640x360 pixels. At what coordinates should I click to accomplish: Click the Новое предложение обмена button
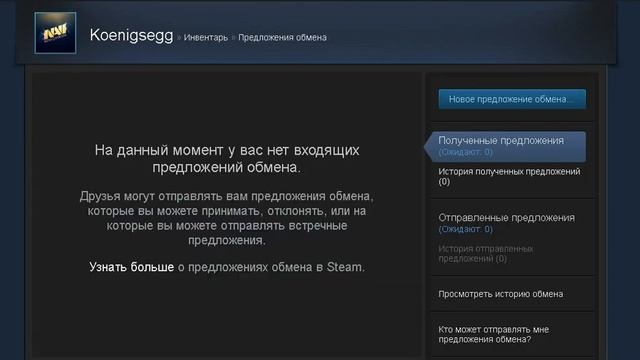tap(512, 99)
